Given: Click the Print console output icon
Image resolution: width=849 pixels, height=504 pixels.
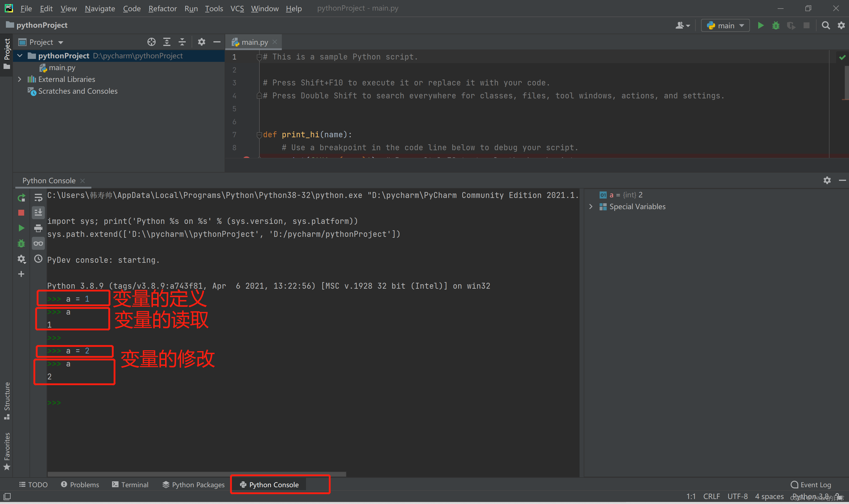Looking at the screenshot, I should [x=38, y=228].
